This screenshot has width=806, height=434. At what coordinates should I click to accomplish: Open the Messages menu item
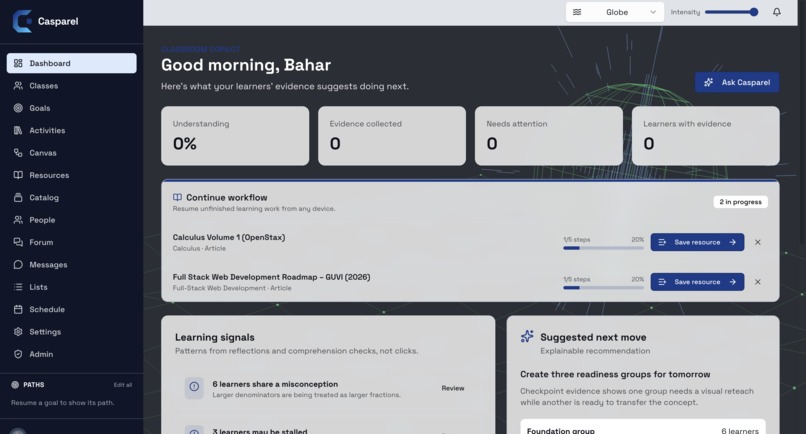click(x=71, y=265)
